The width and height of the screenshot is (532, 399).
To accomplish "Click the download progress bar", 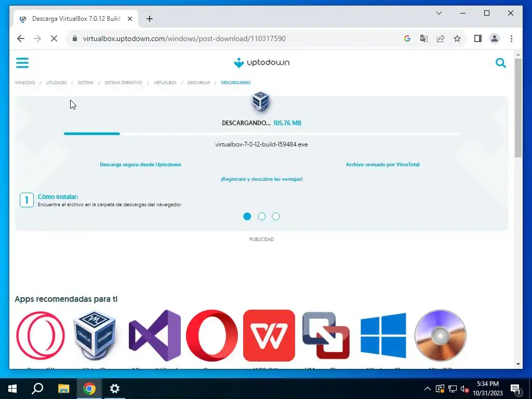I will click(x=262, y=134).
